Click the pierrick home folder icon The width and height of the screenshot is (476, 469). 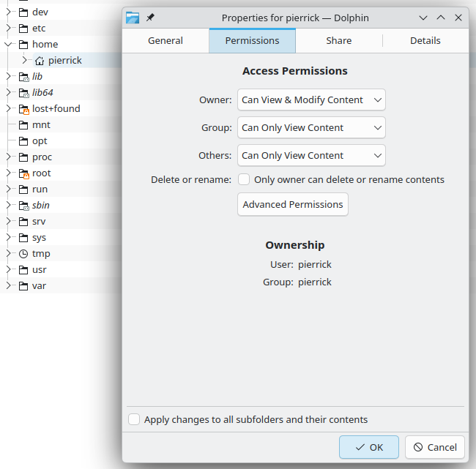pos(40,61)
